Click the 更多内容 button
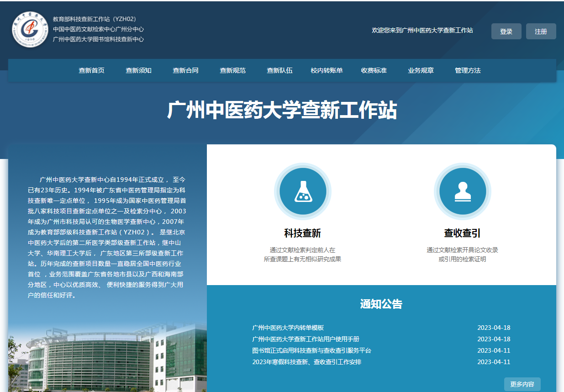 522,384
